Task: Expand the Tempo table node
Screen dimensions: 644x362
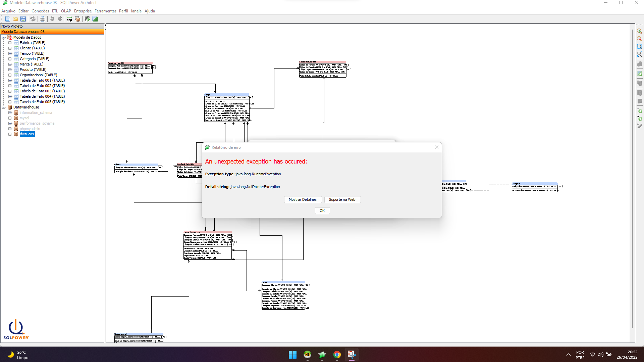Action: [10, 53]
